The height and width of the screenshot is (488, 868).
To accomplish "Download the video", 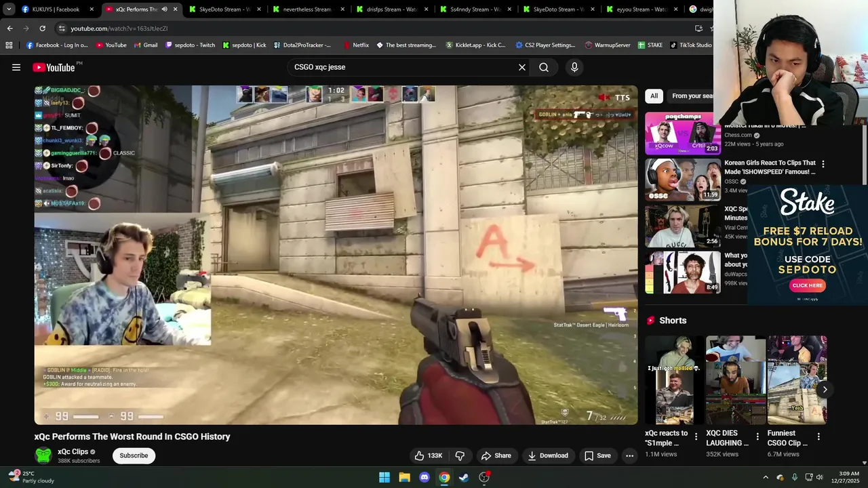I will (547, 455).
